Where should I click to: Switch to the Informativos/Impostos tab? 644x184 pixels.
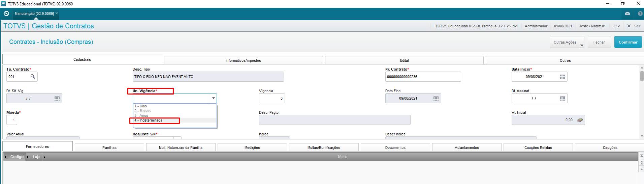pos(243,60)
